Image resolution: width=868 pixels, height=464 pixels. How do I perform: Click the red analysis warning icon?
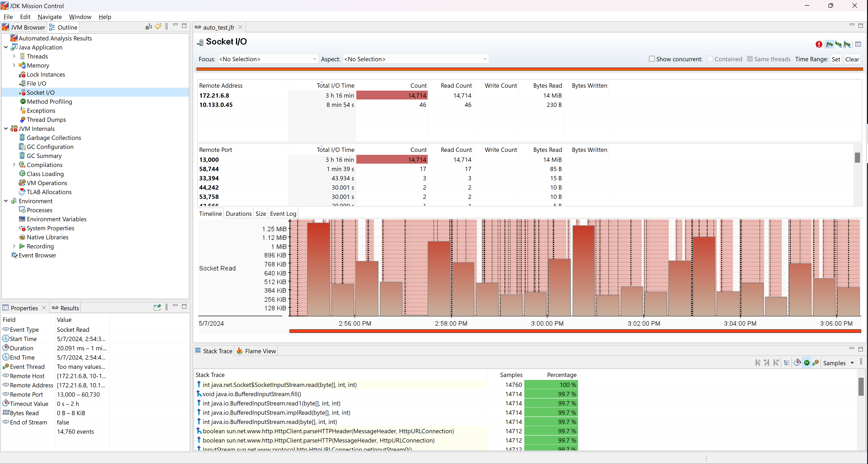819,44
